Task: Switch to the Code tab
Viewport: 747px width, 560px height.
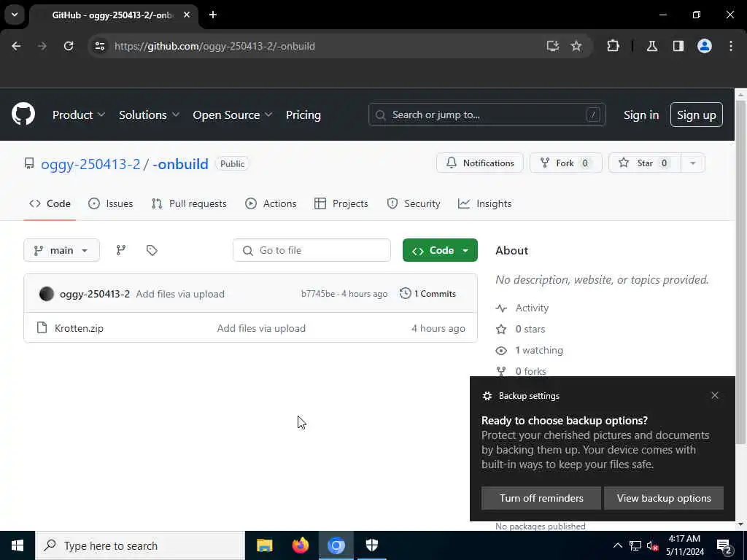Action: 50,203
